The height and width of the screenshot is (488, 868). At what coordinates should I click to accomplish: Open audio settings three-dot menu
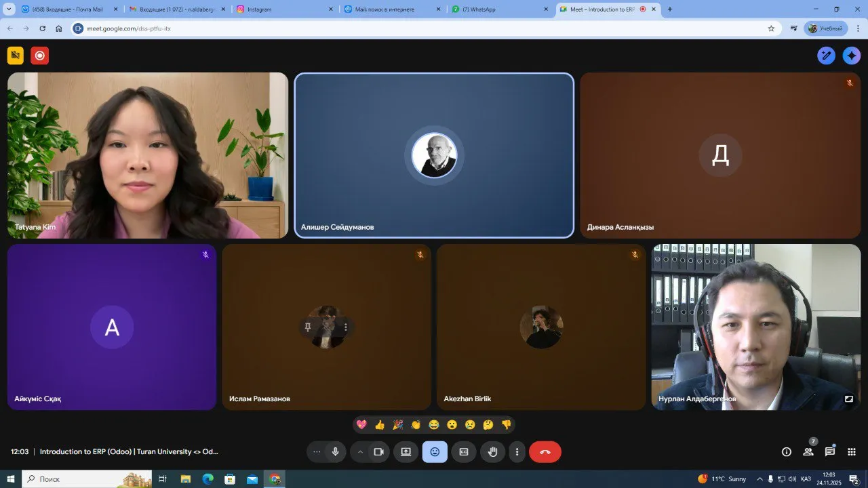point(317,452)
